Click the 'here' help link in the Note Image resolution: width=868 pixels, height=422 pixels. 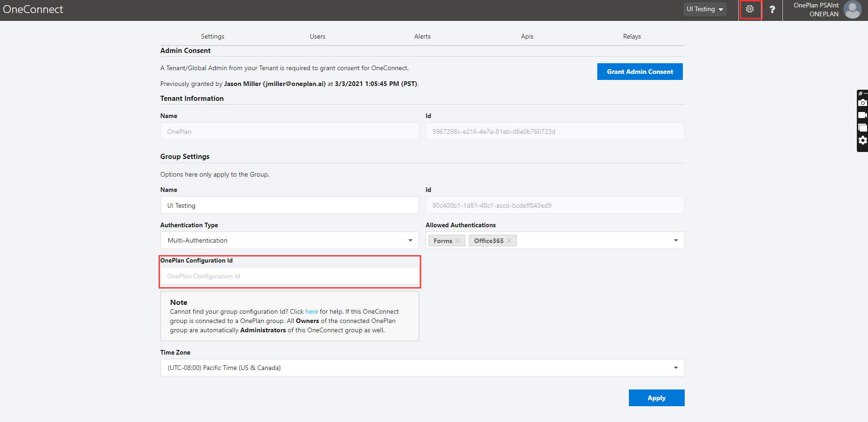[x=311, y=311]
